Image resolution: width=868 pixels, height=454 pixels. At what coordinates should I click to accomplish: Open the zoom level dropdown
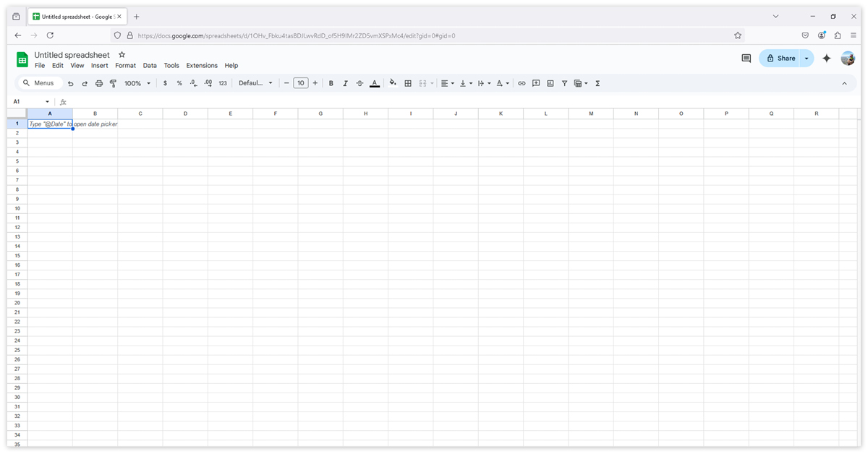pyautogui.click(x=137, y=83)
